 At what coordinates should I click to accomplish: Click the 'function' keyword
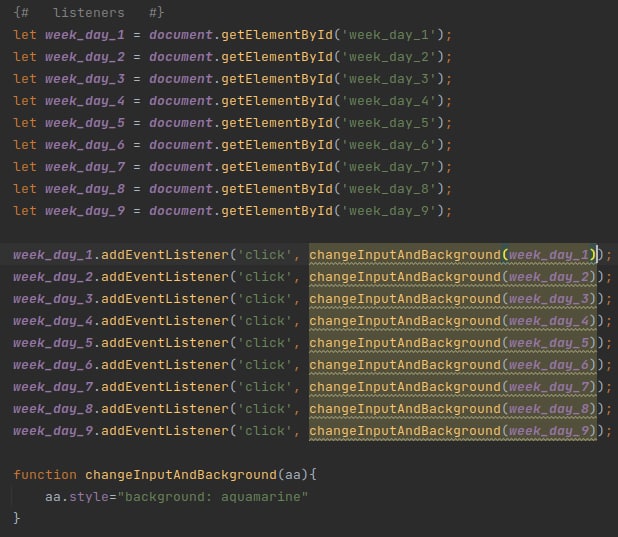(x=45, y=475)
